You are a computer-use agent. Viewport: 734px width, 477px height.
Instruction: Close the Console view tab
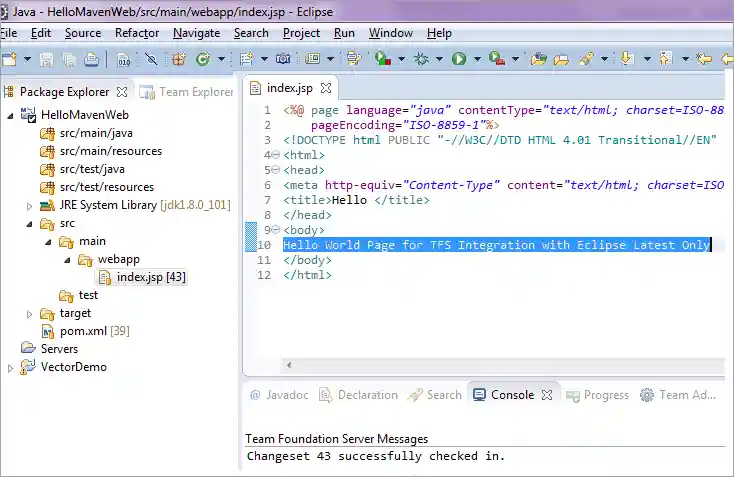tap(547, 395)
